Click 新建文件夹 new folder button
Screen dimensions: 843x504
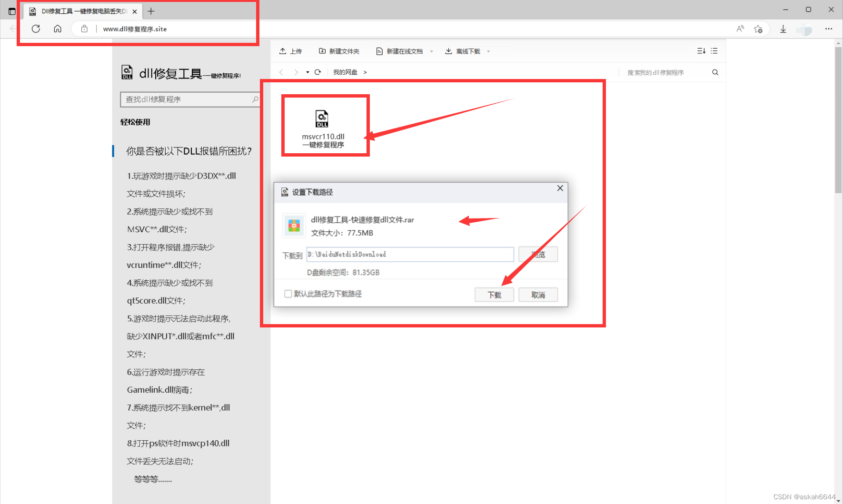339,51
